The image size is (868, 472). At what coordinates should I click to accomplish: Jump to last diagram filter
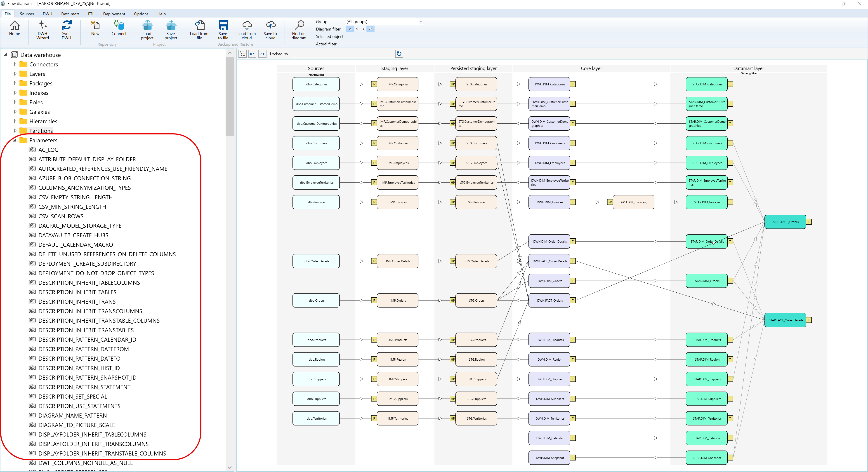[370, 29]
